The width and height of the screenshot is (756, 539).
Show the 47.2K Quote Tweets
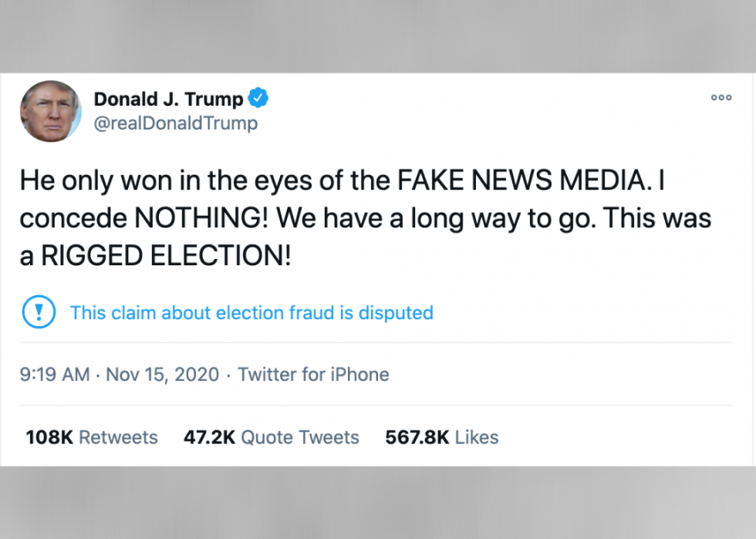(x=272, y=437)
